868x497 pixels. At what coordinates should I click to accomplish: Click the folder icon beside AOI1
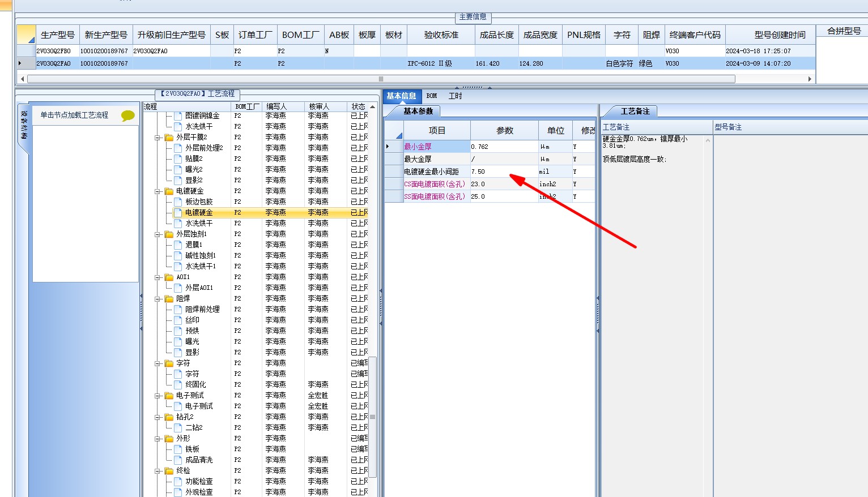click(169, 277)
